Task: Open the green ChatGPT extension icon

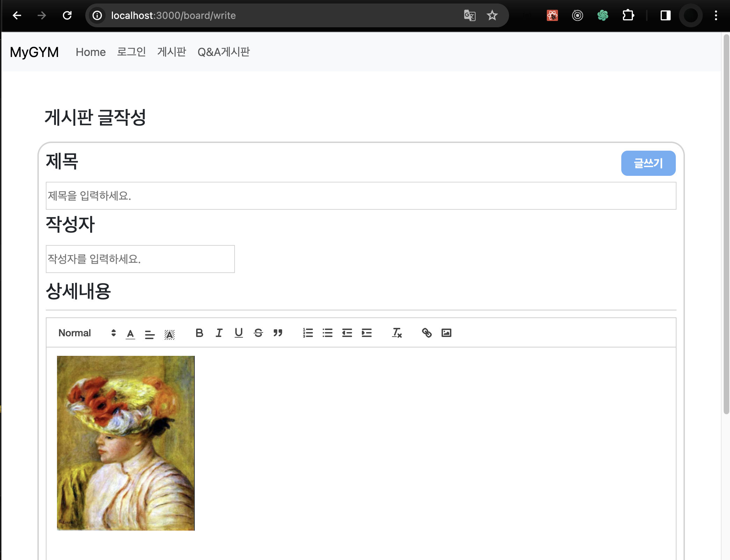Action: [603, 15]
